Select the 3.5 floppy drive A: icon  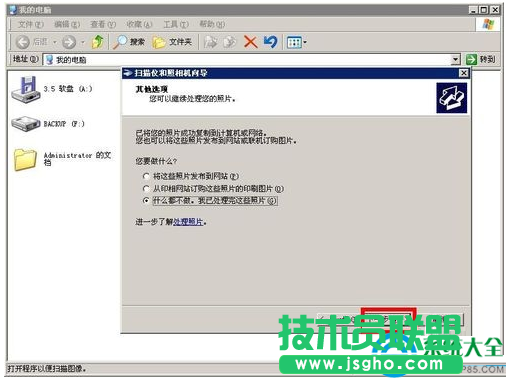coord(26,89)
